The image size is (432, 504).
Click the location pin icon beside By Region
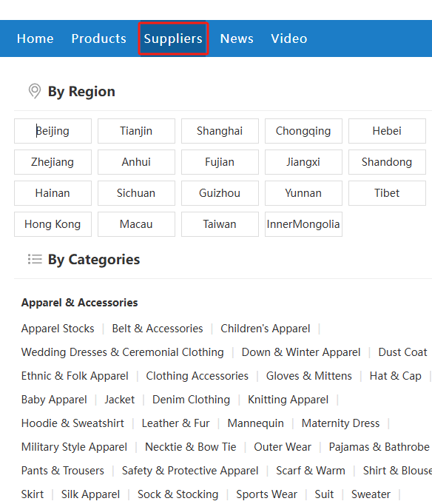pyautogui.click(x=35, y=91)
